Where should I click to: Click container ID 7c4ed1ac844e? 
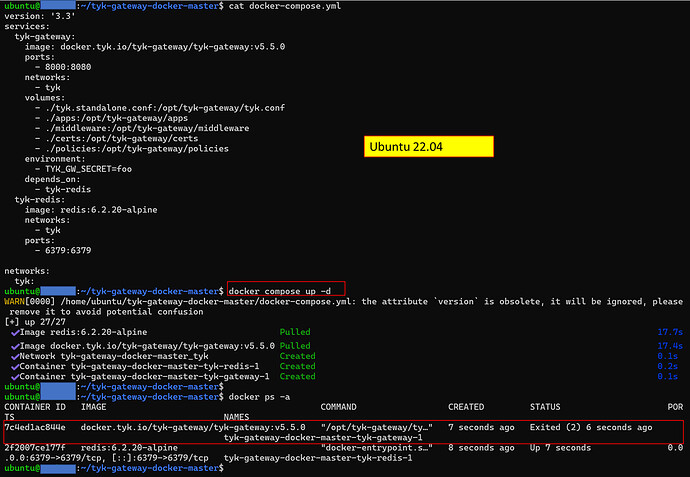pos(35,427)
